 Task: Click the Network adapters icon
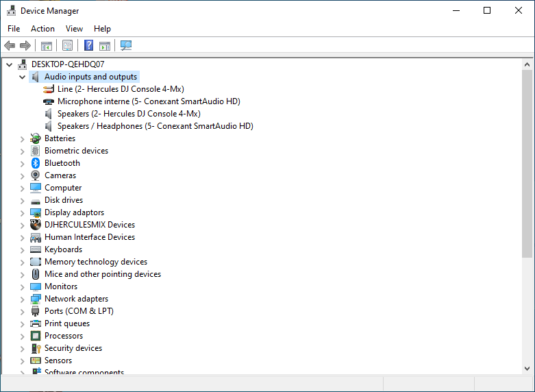[x=36, y=299]
